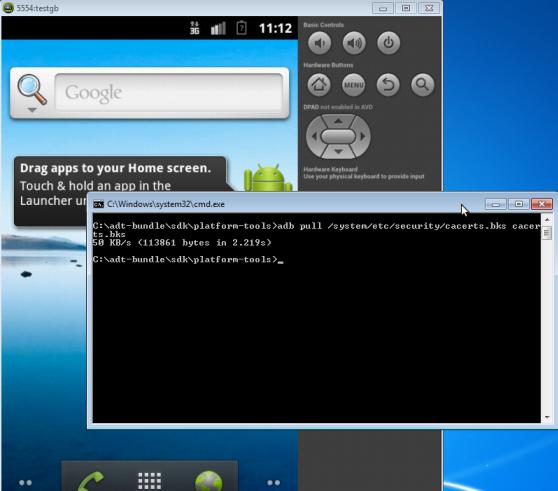
Task: Click the last platform-tools prompt line
Action: [188, 259]
